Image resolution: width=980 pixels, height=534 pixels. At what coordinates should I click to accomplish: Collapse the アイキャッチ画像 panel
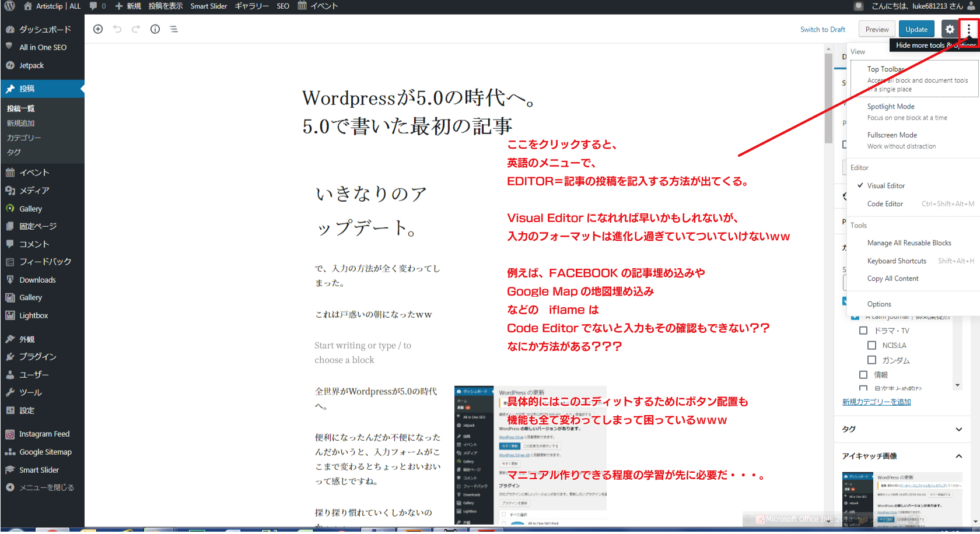(958, 456)
